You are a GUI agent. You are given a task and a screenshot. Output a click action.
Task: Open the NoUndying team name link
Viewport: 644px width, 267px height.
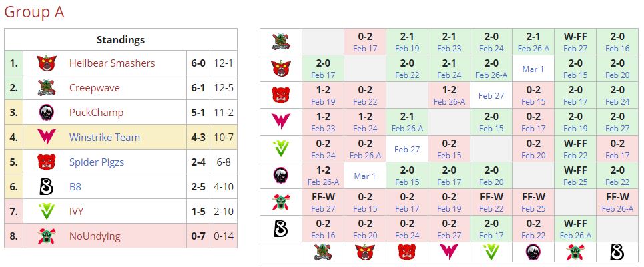pyautogui.click(x=96, y=236)
